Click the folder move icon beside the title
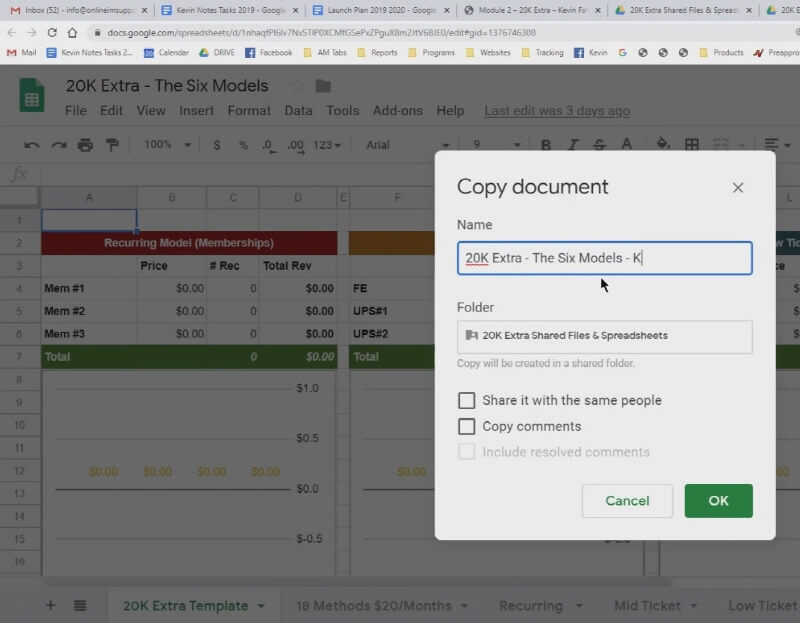The width and height of the screenshot is (800, 623). pyautogui.click(x=323, y=86)
